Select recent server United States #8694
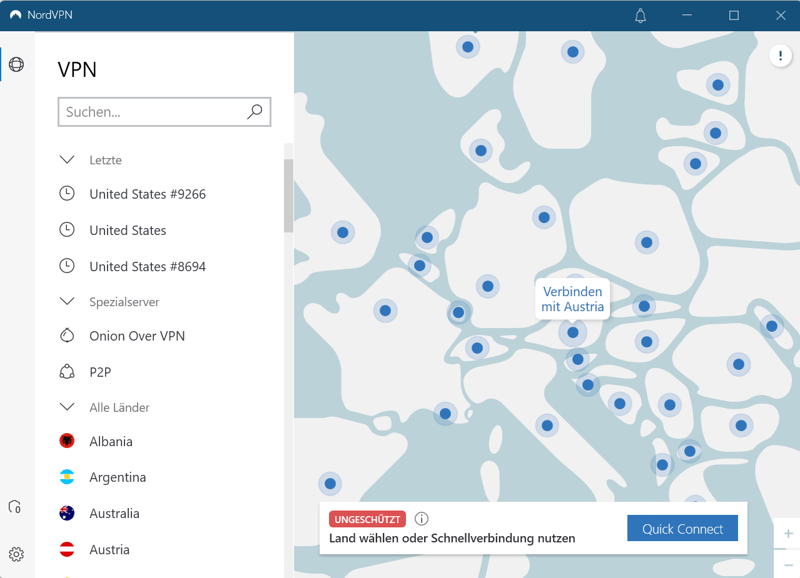This screenshot has height=578, width=800. pyautogui.click(x=147, y=266)
